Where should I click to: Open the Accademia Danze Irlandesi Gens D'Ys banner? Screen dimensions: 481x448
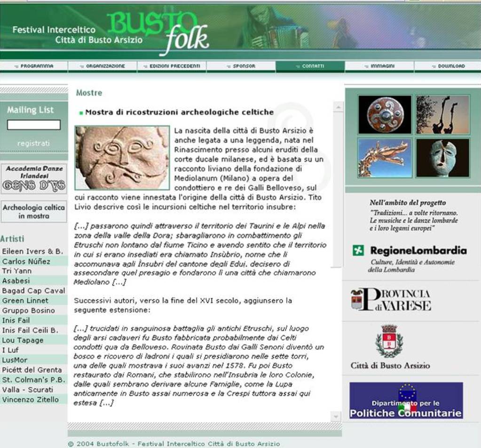[34, 179]
